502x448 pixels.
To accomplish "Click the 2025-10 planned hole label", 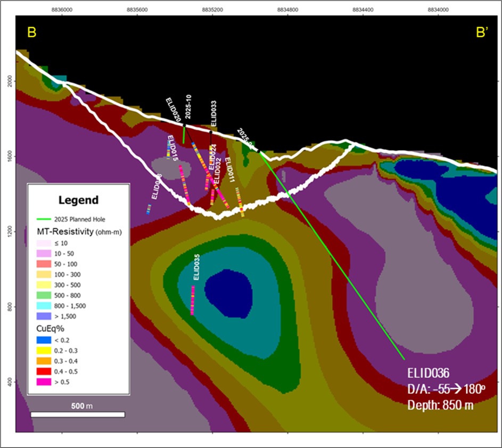I will [x=188, y=107].
